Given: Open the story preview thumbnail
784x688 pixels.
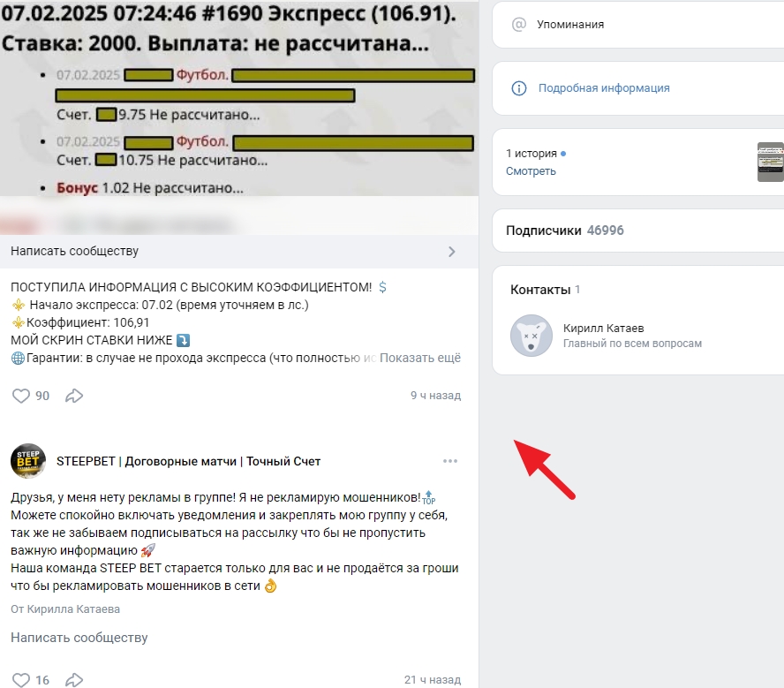Looking at the screenshot, I should coord(771,162).
